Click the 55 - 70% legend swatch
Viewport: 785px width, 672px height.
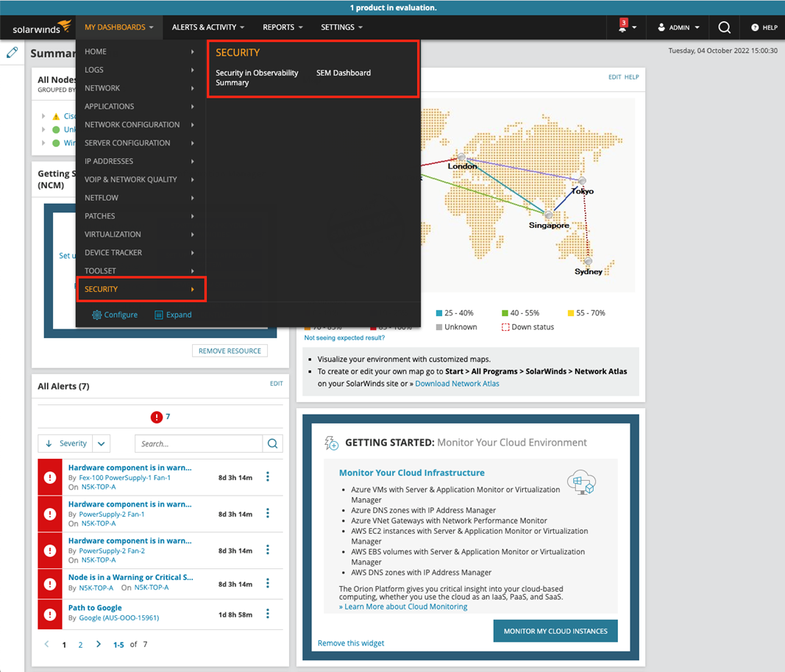click(570, 313)
